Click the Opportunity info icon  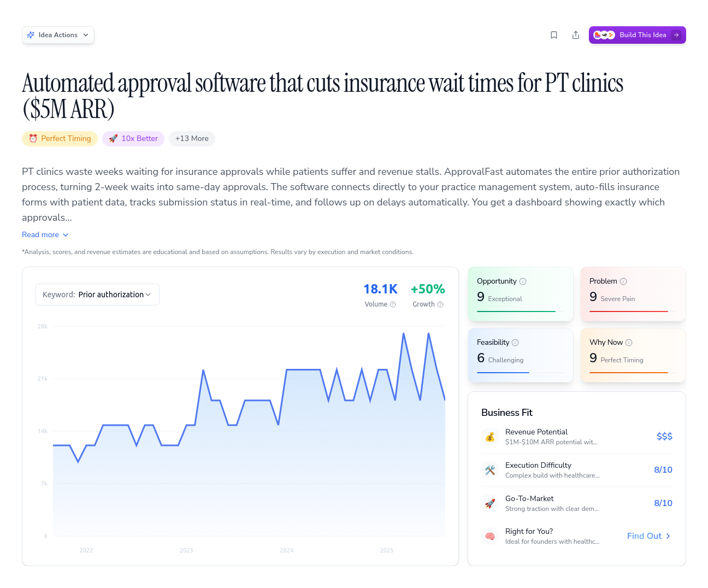click(x=523, y=281)
